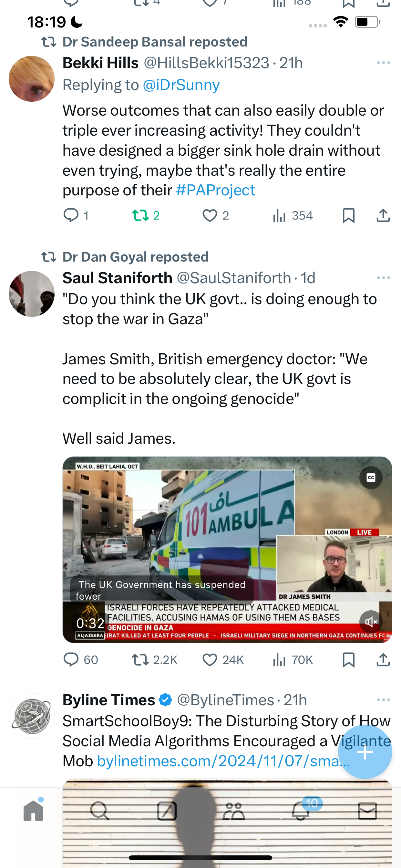Open more options for Saul Staniforth tweet
401x868 pixels.
[x=383, y=278]
